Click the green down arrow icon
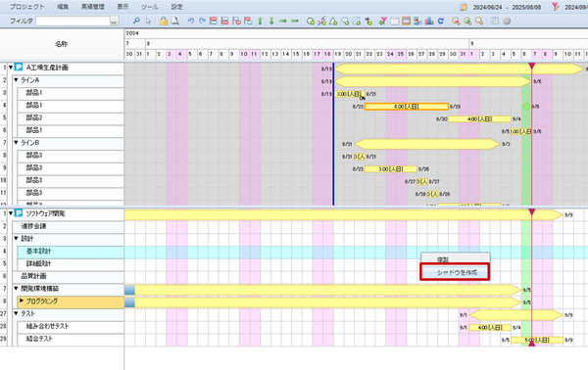The width and height of the screenshot is (588, 370). [271, 21]
